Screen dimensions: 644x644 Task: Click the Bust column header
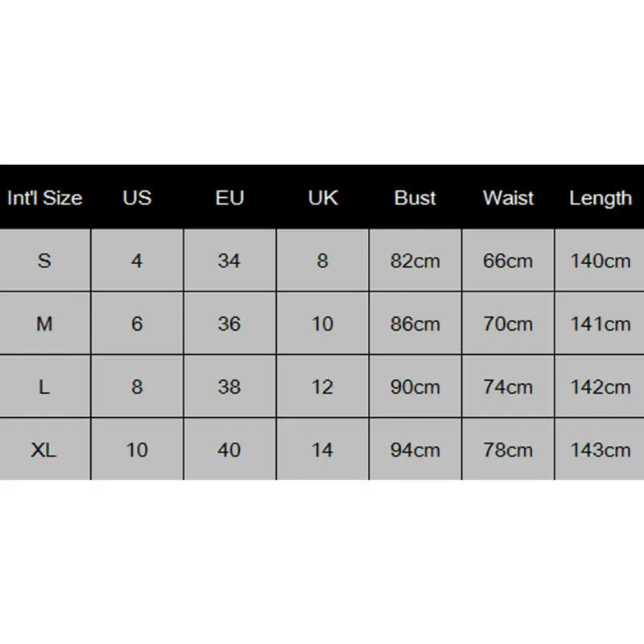click(415, 198)
